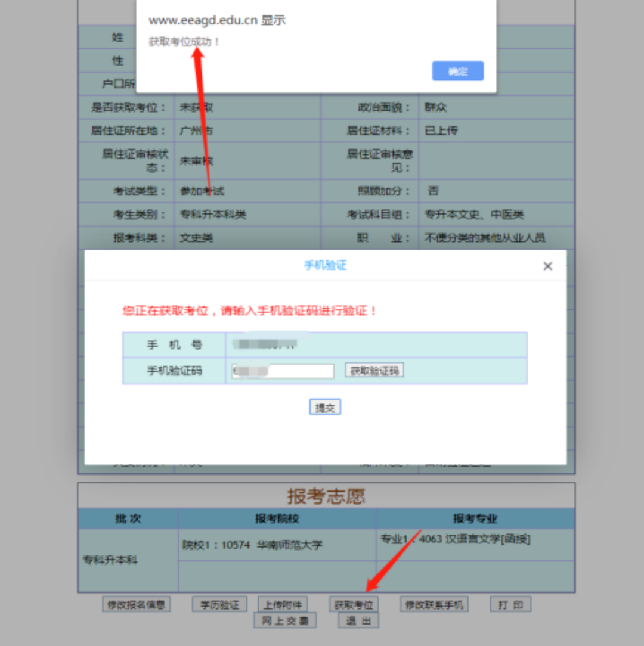Click the 获取考位 button

(354, 604)
